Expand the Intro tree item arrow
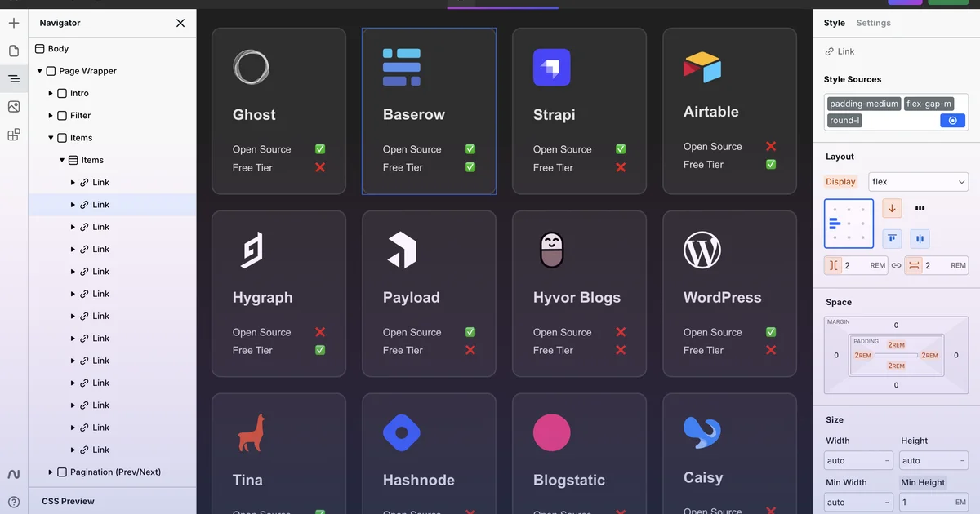The height and width of the screenshot is (514, 980). pyautogui.click(x=51, y=93)
